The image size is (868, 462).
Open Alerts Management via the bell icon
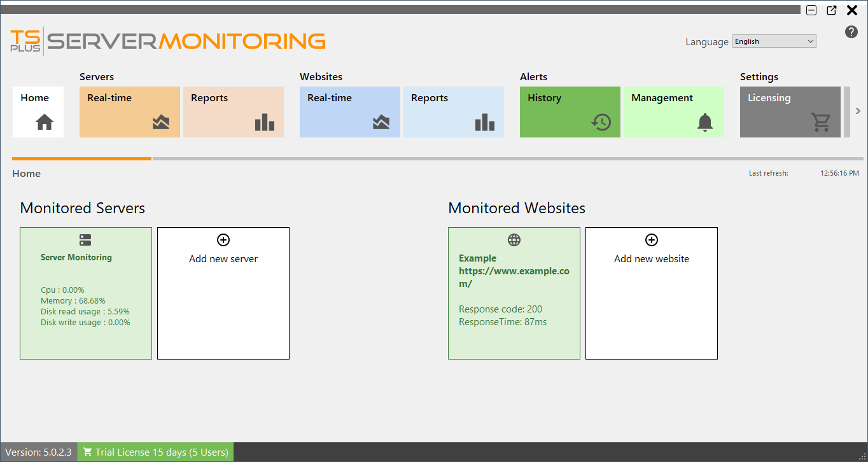(x=704, y=122)
